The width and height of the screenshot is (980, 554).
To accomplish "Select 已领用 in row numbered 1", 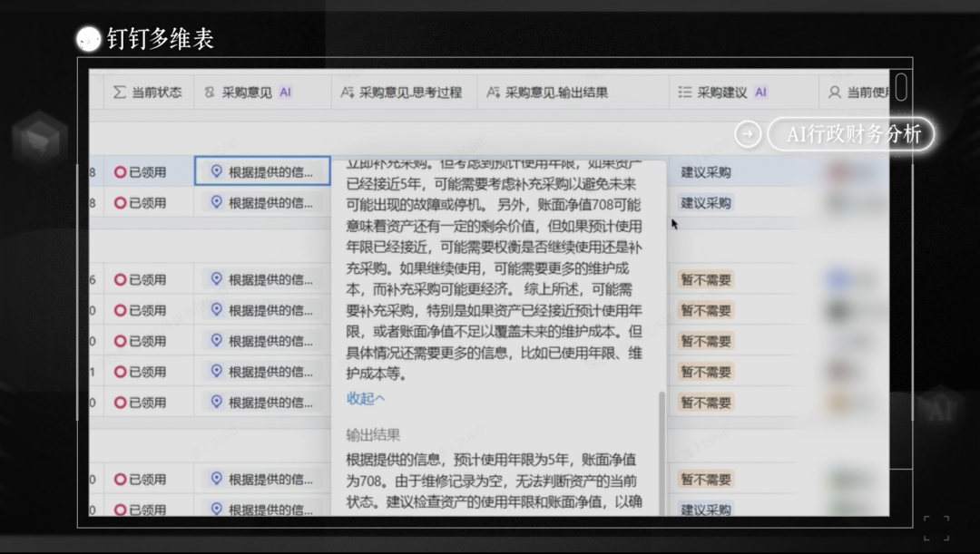I will click(x=148, y=373).
